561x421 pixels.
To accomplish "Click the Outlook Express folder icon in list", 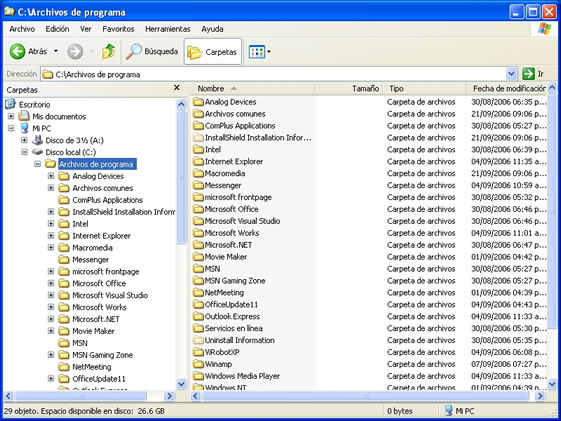I will pos(198,317).
